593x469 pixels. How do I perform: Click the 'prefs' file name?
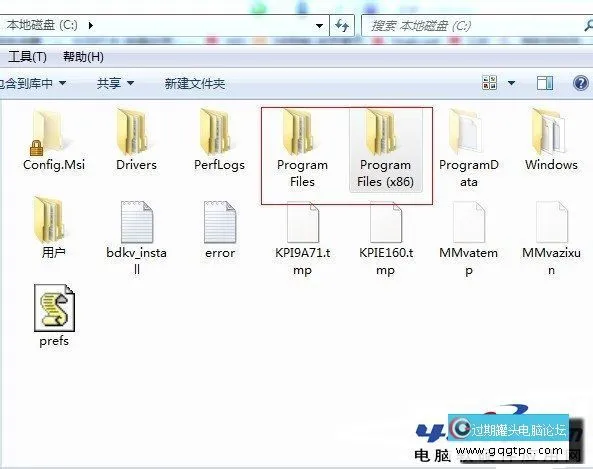coord(54,341)
